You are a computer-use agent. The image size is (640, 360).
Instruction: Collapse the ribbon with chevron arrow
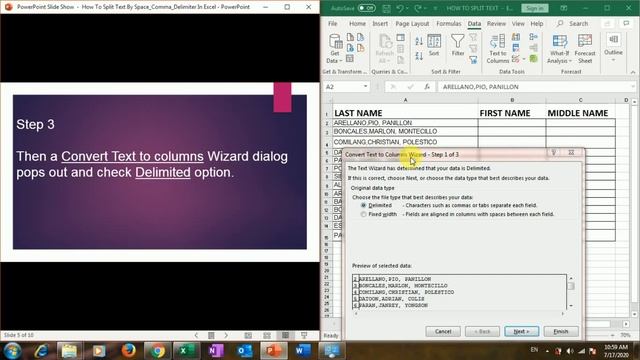click(633, 72)
